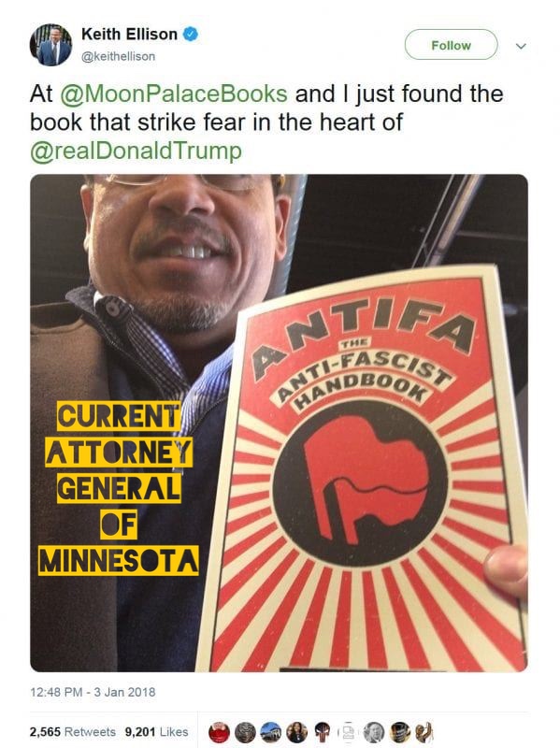Open the 12:48 PM timestamp link
560x748 pixels.
coord(93,692)
